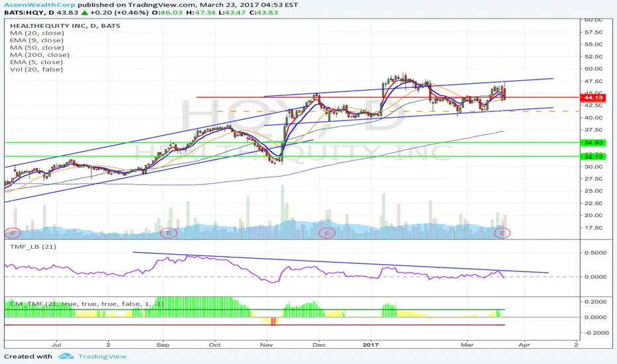
Task: Select the EMA (5, close) indicator label
Action: tap(36, 62)
